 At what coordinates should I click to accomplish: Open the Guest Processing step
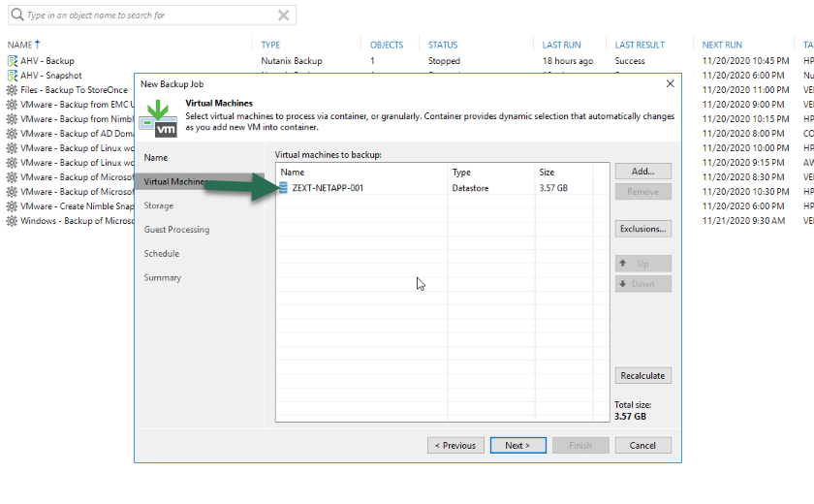pos(176,230)
